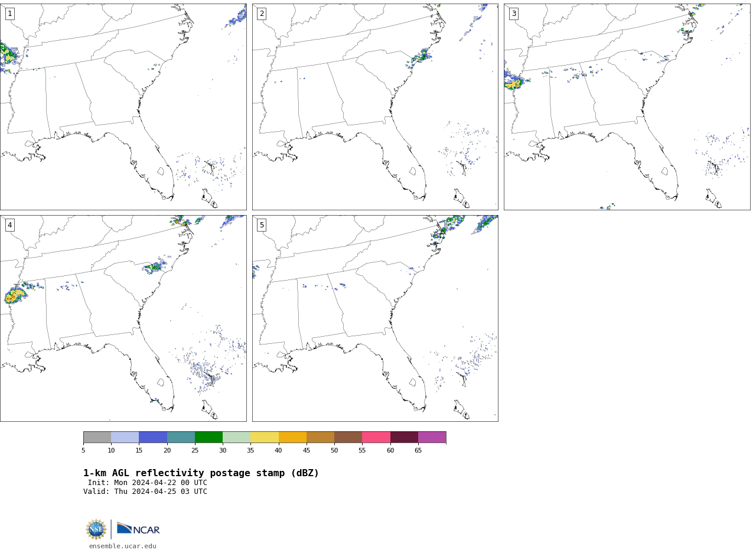This screenshot has height=553, width=756.
Task: Open ensemble member 1 map panel
Action: (x=123, y=107)
